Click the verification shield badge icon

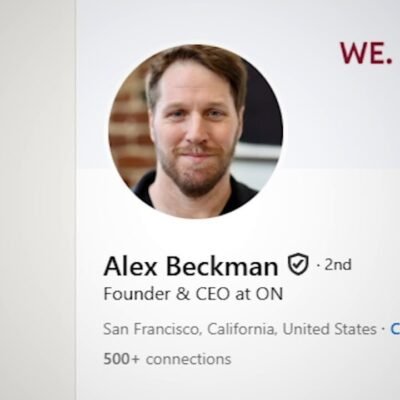298,264
